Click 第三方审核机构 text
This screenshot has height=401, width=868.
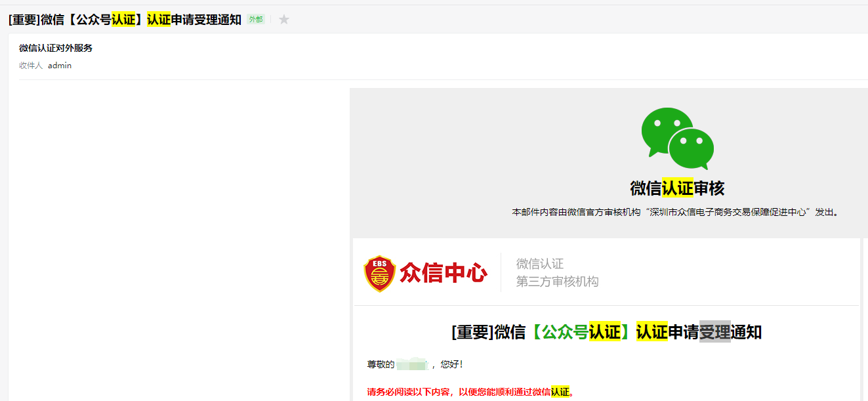pyautogui.click(x=558, y=282)
